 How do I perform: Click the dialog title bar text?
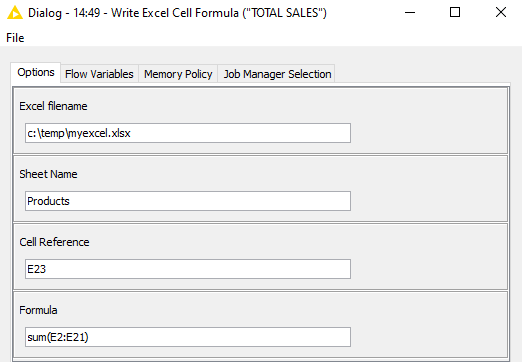[x=177, y=13]
